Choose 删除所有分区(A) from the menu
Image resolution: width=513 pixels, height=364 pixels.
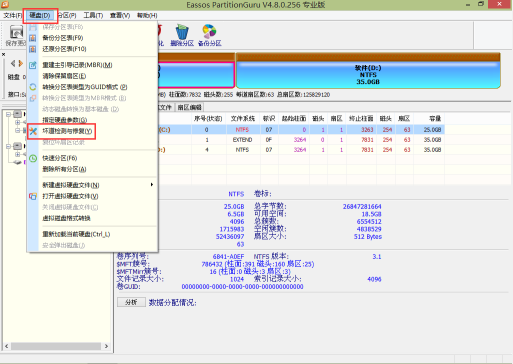(x=64, y=169)
